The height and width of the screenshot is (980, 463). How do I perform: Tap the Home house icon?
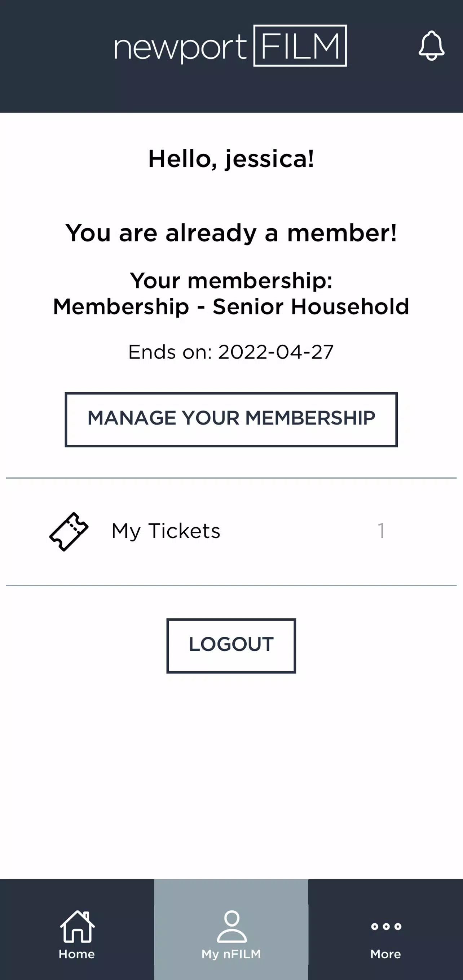click(77, 926)
